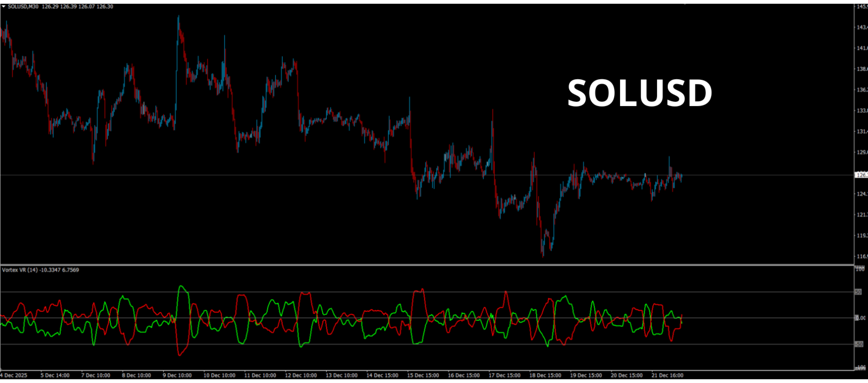Click the 10 Dec 10:00 time label

click(x=219, y=376)
